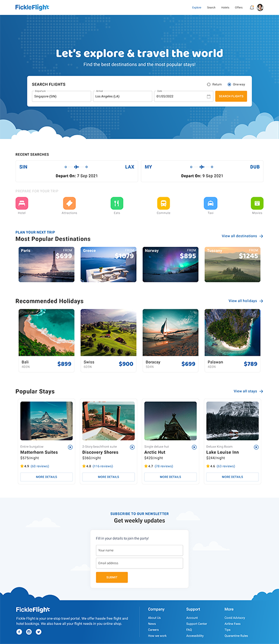The image size is (279, 644).
Task: Submit the newsletter form
Action: (111, 577)
